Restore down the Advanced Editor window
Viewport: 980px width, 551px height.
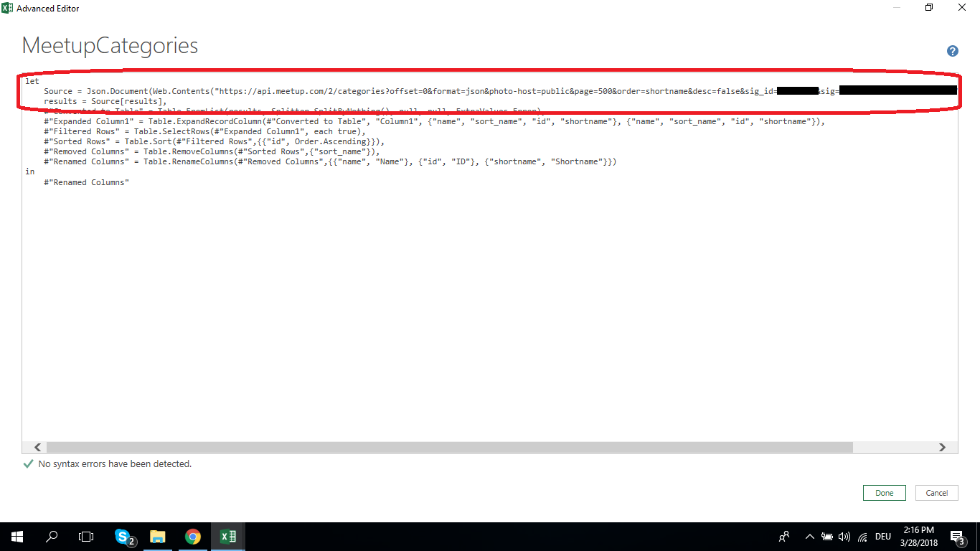[929, 8]
